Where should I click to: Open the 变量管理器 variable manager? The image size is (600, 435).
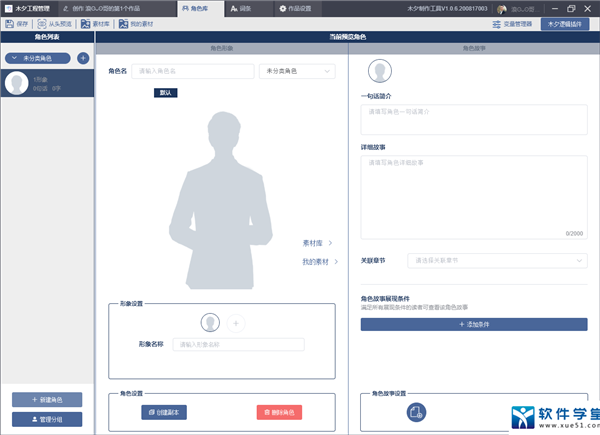tap(512, 24)
